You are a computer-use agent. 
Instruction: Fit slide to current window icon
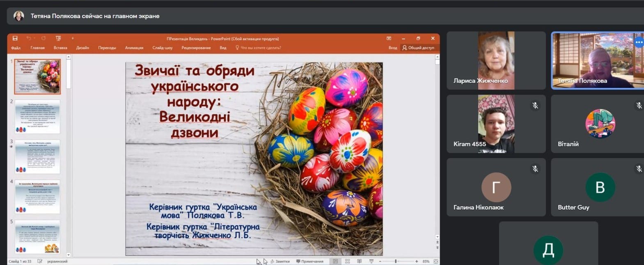click(436, 261)
